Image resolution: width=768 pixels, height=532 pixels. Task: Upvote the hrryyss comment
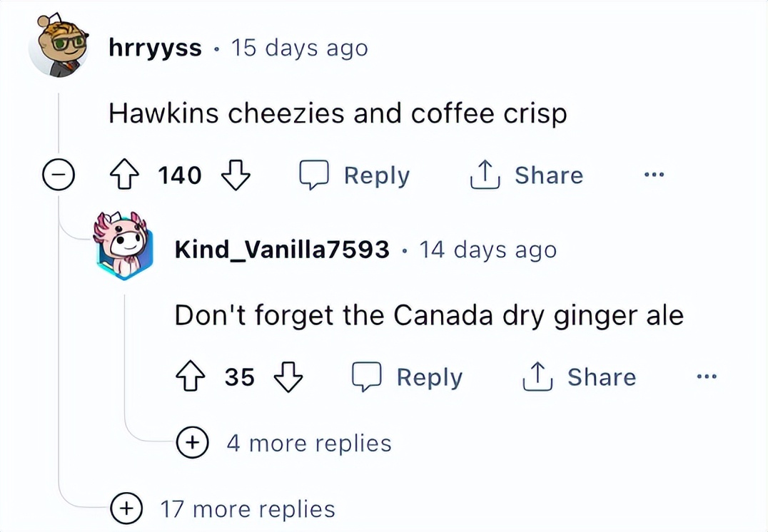[123, 175]
